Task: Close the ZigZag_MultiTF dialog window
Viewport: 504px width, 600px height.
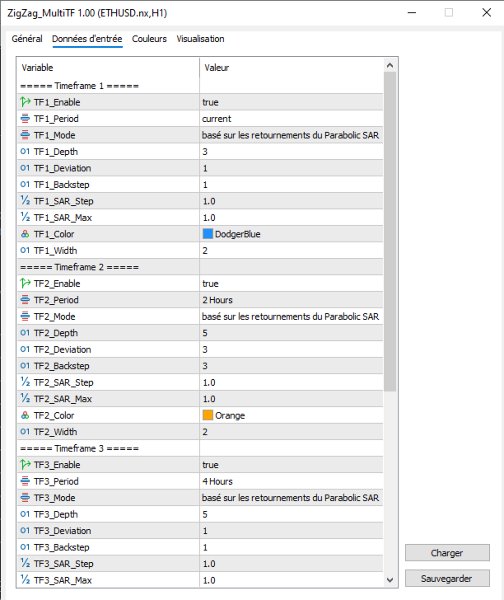Action: pos(486,13)
